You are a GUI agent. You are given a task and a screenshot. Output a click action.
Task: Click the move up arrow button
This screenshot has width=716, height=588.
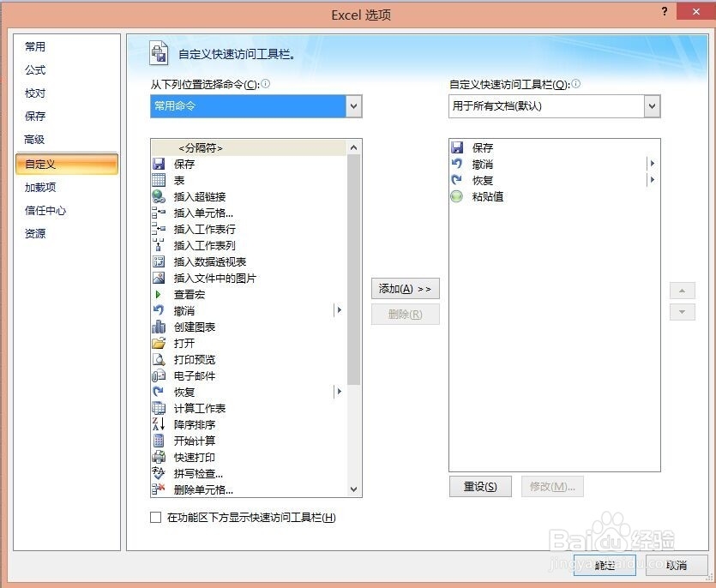pyautogui.click(x=683, y=291)
